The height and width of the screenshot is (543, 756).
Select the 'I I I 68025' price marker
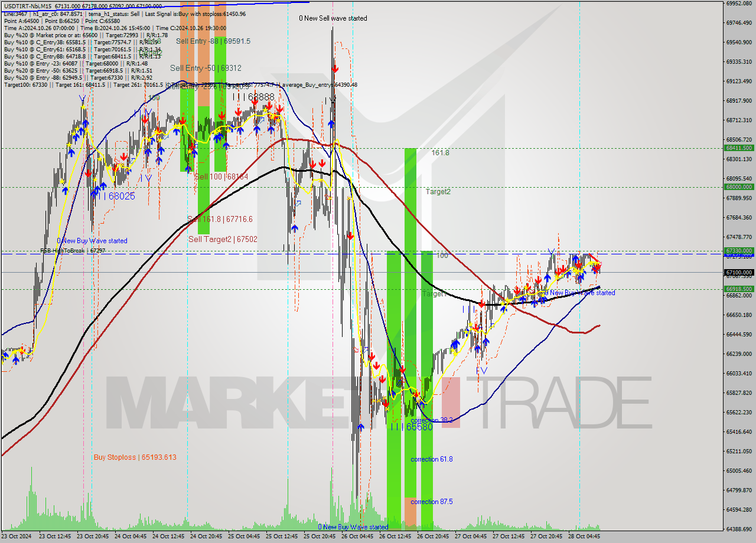point(114,195)
